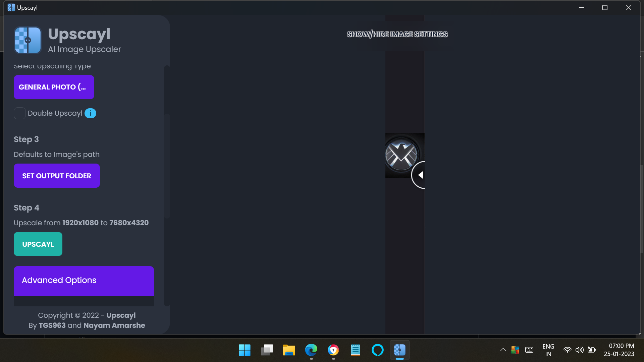Open the AVG Secure Browser from the taskbar

[x=333, y=350]
